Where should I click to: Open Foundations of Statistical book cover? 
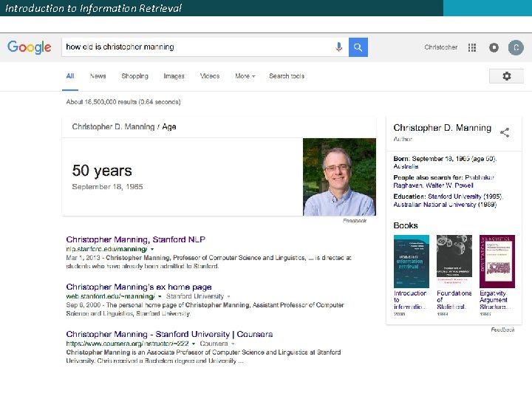(454, 262)
